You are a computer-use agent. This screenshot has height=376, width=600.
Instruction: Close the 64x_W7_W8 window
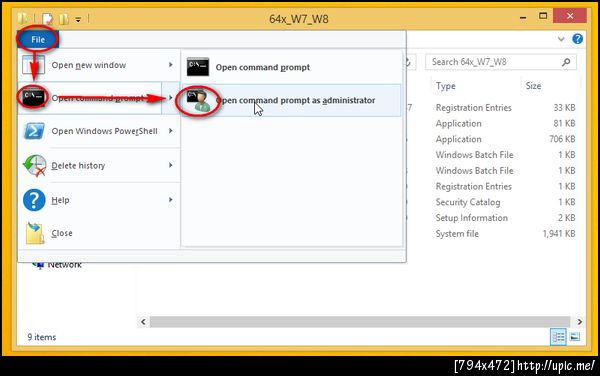pos(570,16)
